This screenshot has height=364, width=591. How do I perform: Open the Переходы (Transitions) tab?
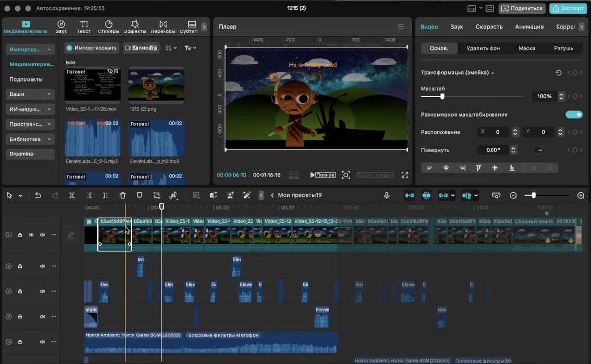tap(163, 27)
